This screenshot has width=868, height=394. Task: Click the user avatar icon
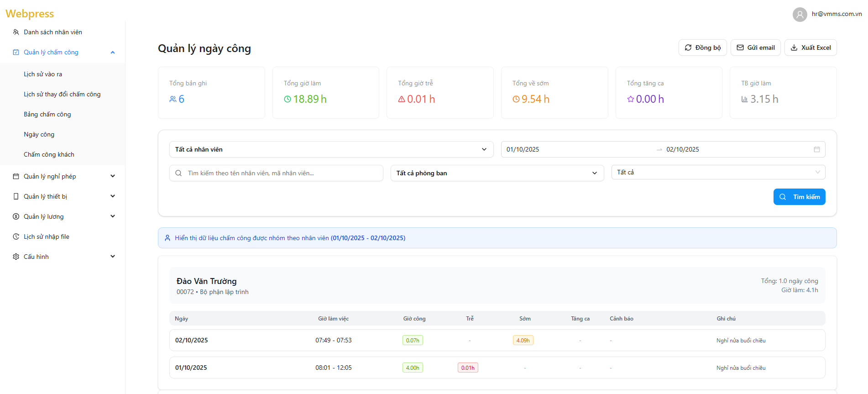point(800,15)
